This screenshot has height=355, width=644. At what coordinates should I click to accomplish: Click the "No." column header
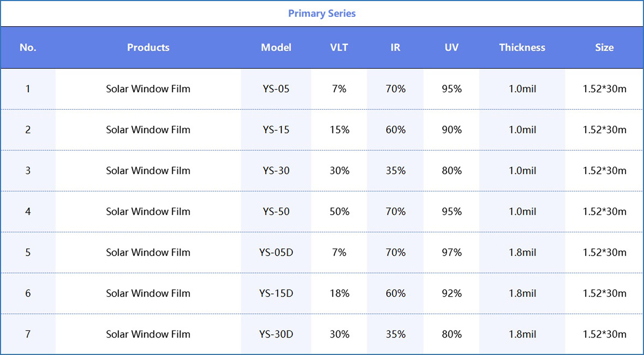tap(28, 47)
